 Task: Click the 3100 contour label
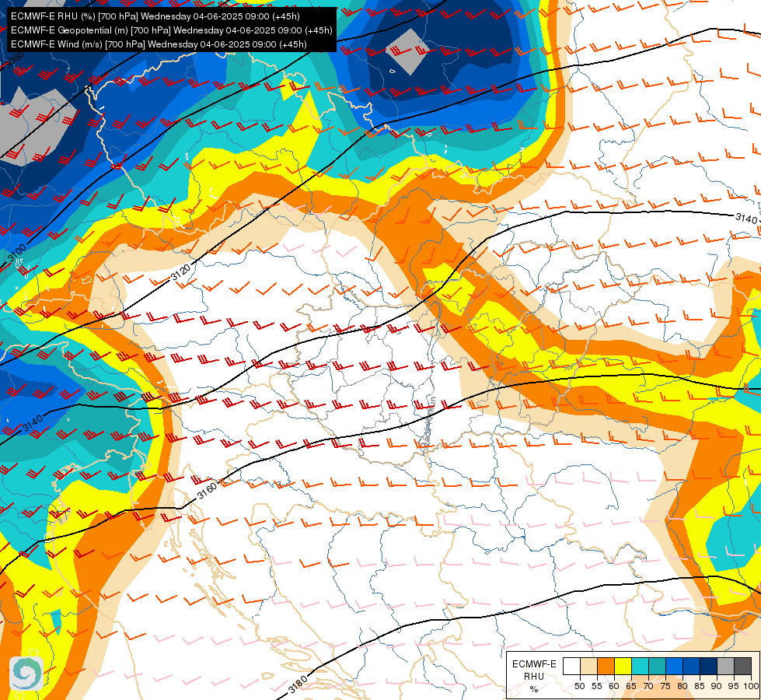(16, 253)
